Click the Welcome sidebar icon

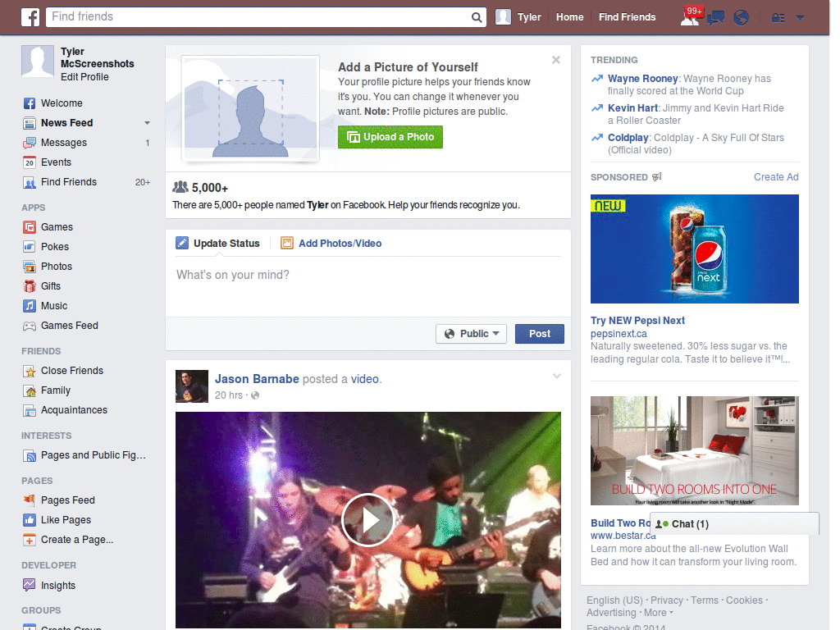[30, 103]
